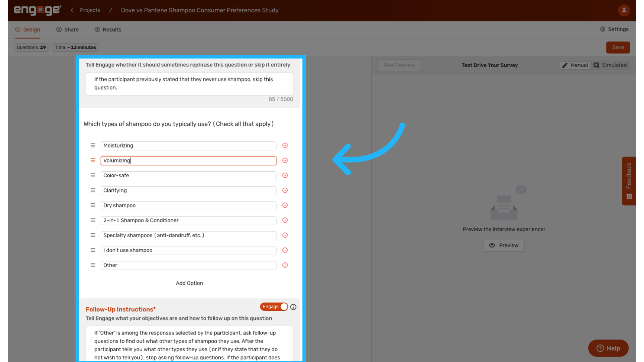Click the drag handle for Dry shampoo

click(x=93, y=205)
